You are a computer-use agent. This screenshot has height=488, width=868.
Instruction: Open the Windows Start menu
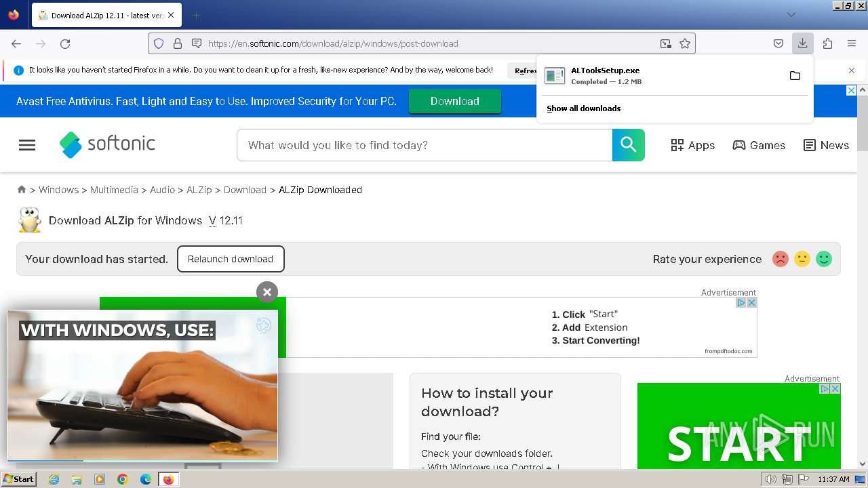18,479
